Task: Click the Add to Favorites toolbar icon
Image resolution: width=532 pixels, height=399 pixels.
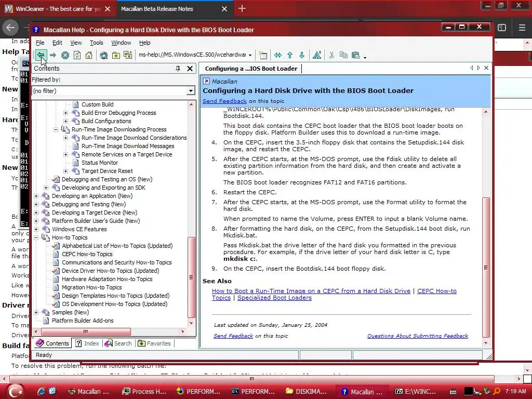Action: coord(128,55)
